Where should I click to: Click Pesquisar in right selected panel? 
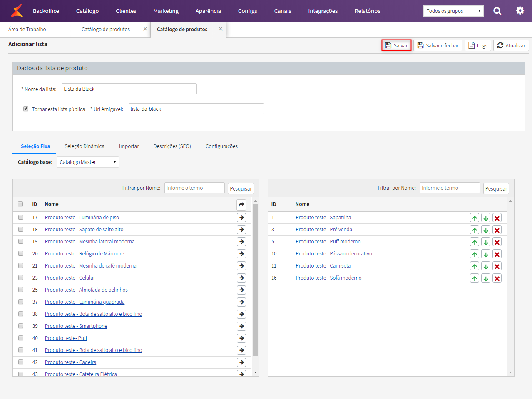click(496, 188)
